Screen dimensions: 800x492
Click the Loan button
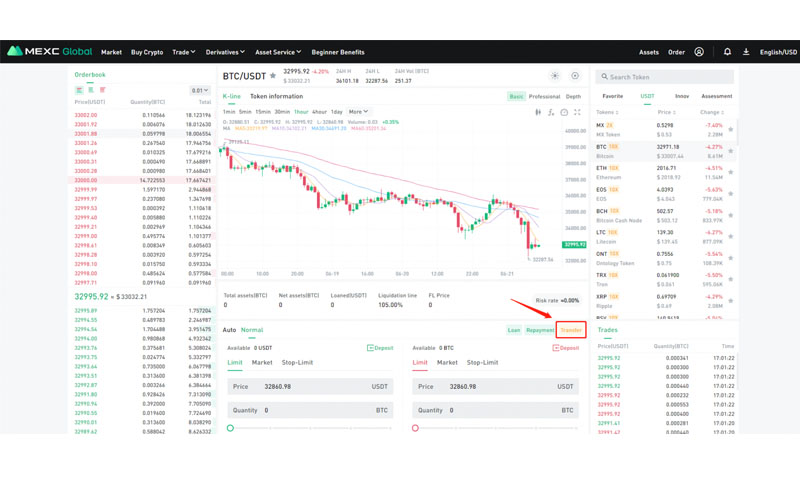click(514, 330)
